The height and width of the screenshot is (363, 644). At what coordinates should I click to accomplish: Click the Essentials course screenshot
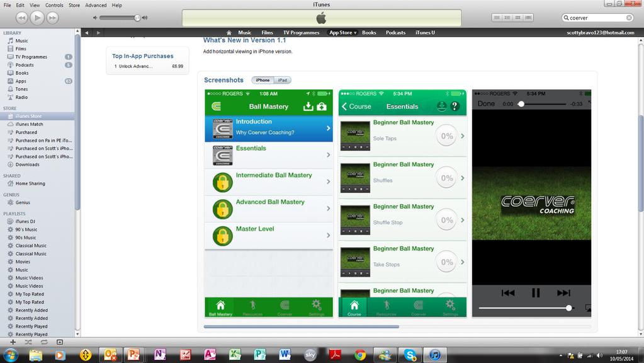coord(402,203)
